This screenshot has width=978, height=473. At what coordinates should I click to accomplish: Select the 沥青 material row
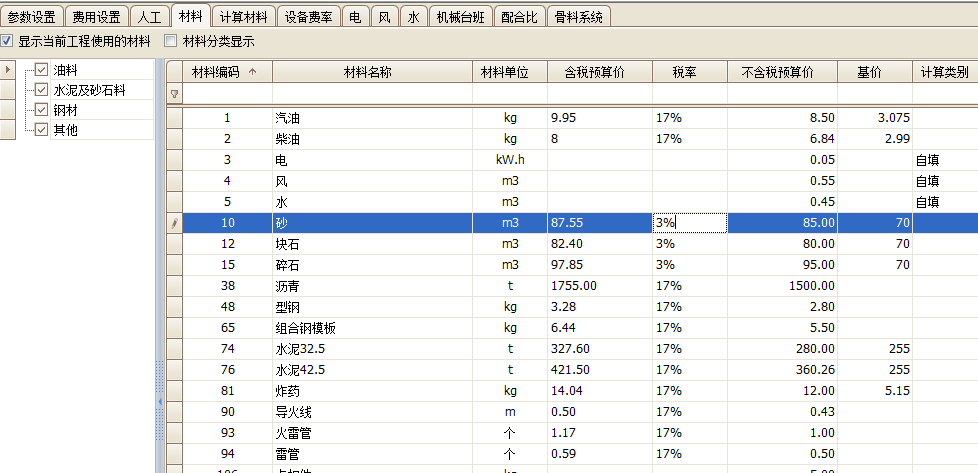click(372, 285)
